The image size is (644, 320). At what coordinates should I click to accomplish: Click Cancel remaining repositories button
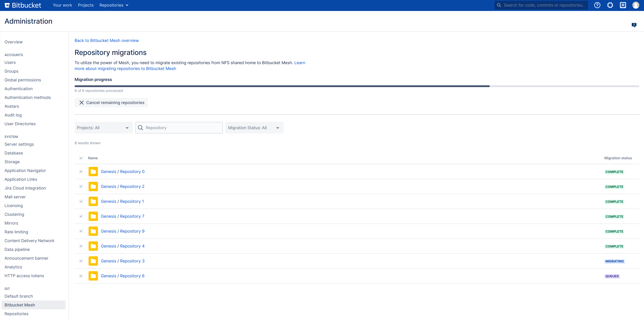[x=111, y=103]
